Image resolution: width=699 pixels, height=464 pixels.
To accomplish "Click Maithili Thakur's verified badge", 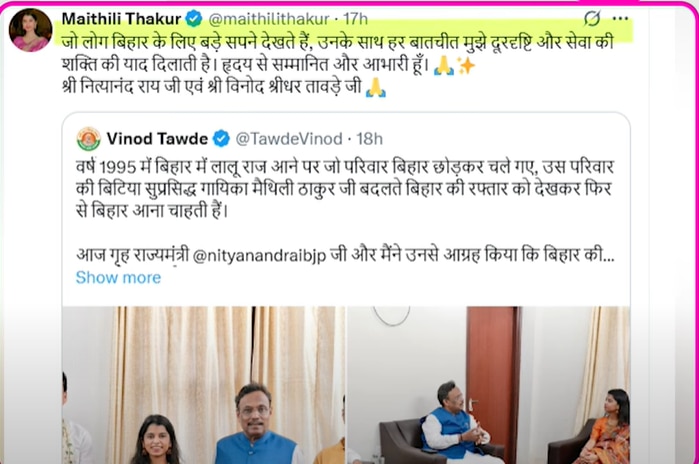I will point(194,19).
